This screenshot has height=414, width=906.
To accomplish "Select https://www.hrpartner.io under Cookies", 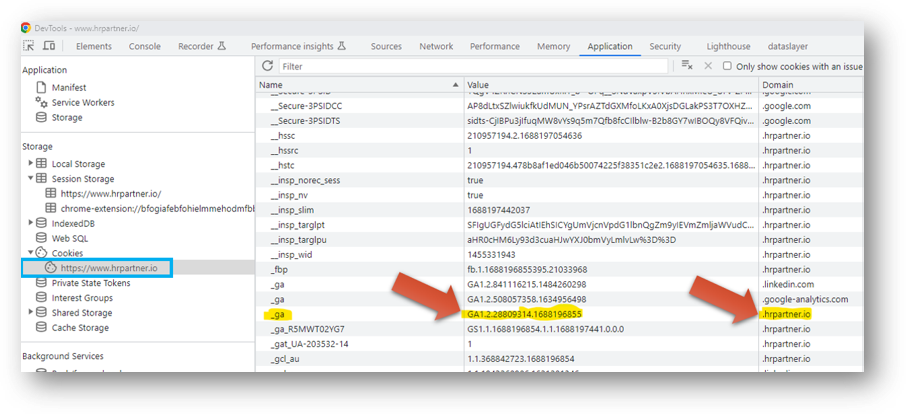I will 109,268.
